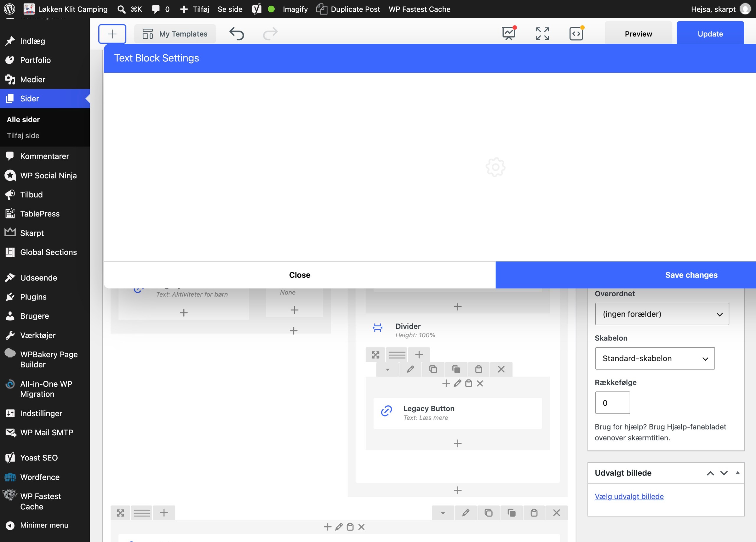
Task: Open the custom code settings icon
Action: [x=576, y=33]
